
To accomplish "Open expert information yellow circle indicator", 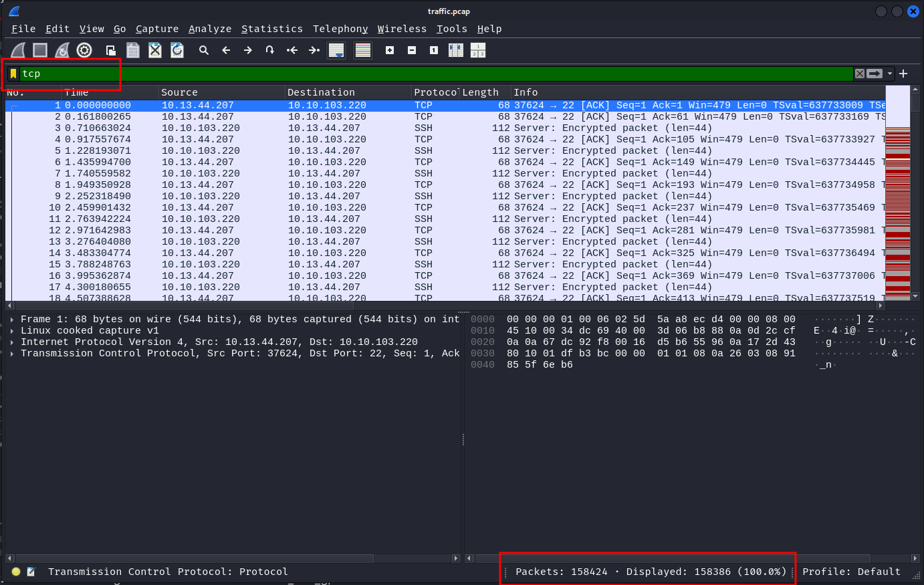I will click(17, 572).
